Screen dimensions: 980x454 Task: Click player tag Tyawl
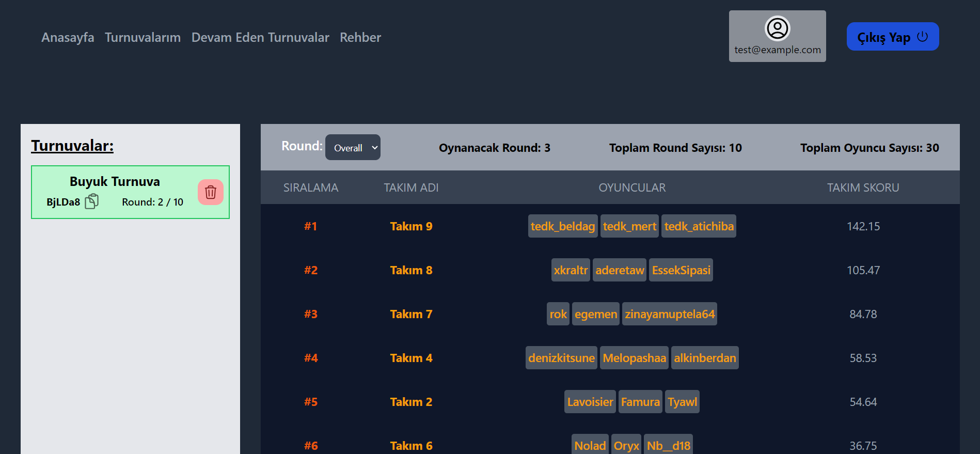point(682,402)
